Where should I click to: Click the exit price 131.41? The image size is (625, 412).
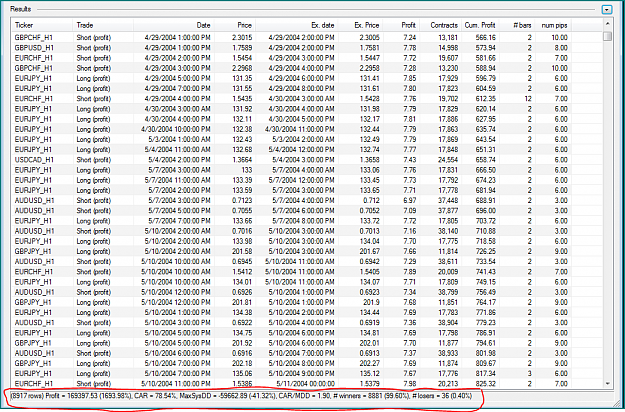pos(369,78)
